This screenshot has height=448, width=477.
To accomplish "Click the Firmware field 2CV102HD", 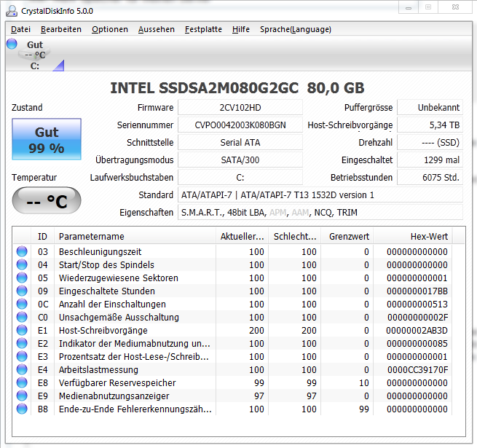I will click(240, 107).
